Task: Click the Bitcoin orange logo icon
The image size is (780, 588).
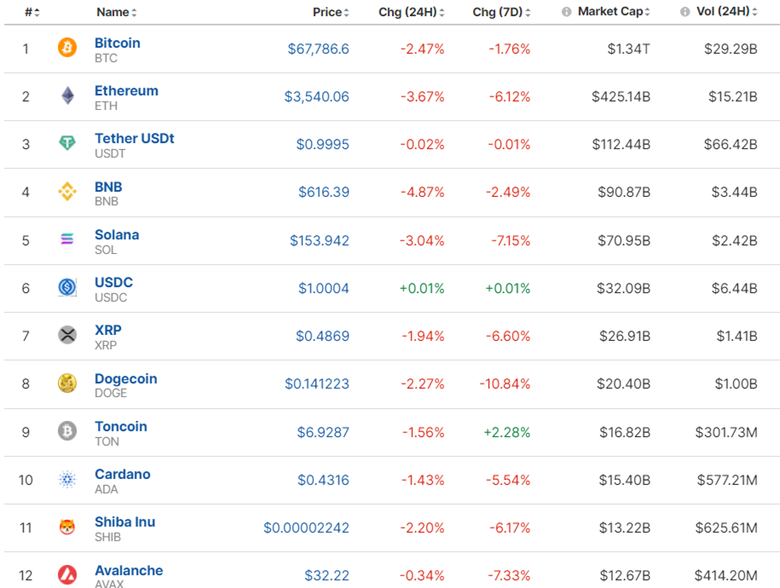Action: click(67, 48)
